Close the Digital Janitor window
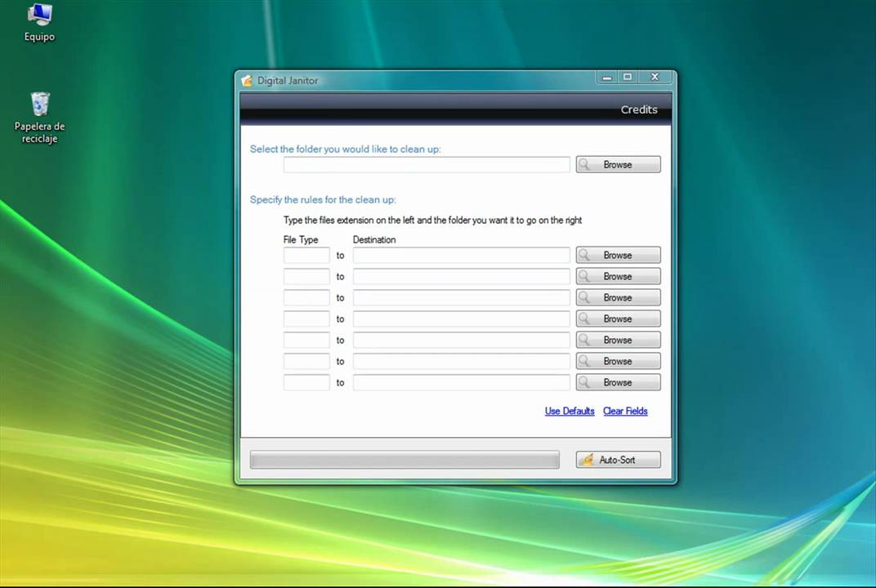Screen dimensions: 876x588 (x=655, y=77)
